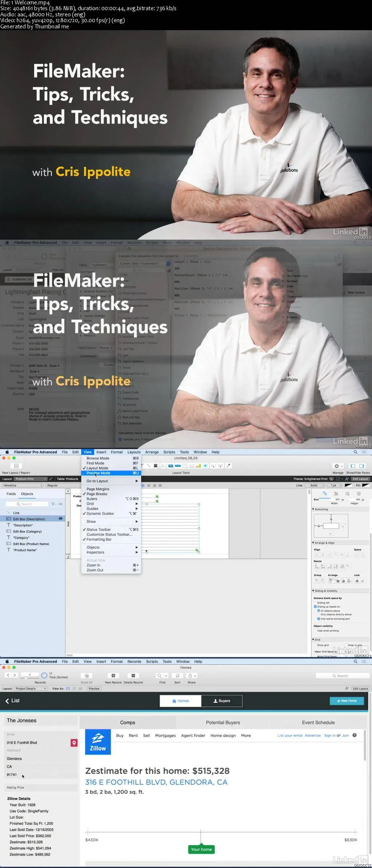
Task: Open the Solid line style dropdown
Action: point(315,485)
